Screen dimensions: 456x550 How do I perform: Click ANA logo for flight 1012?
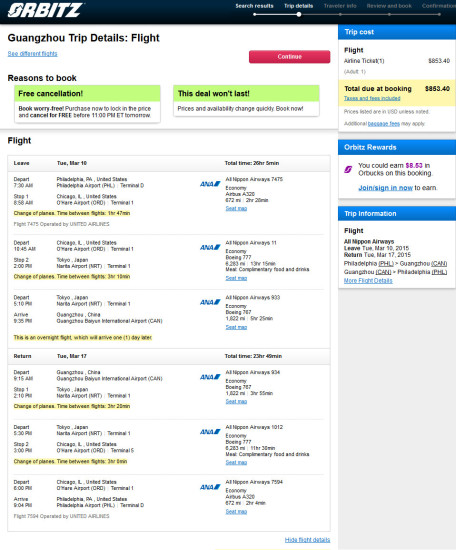tap(210, 431)
